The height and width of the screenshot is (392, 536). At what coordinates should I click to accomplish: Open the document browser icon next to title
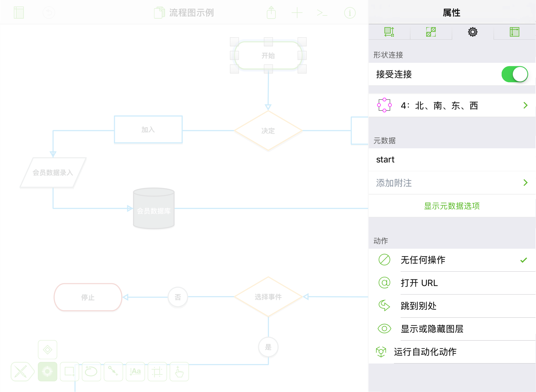[159, 13]
